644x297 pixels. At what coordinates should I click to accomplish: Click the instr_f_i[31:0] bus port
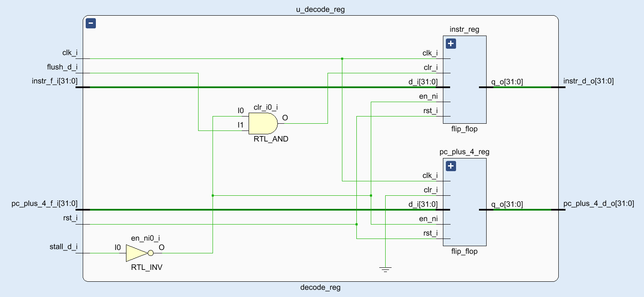(55, 81)
